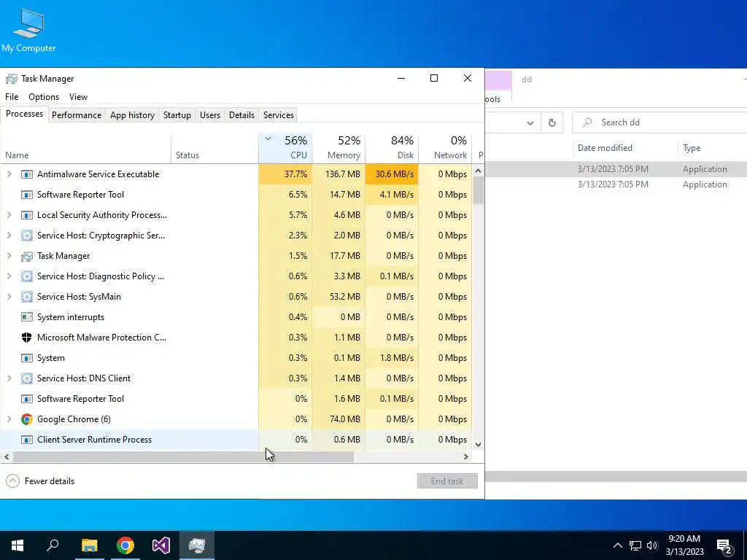Viewport: 747px width, 560px height.
Task: Click the horizontal scrollbar left arrow
Action: (6, 456)
